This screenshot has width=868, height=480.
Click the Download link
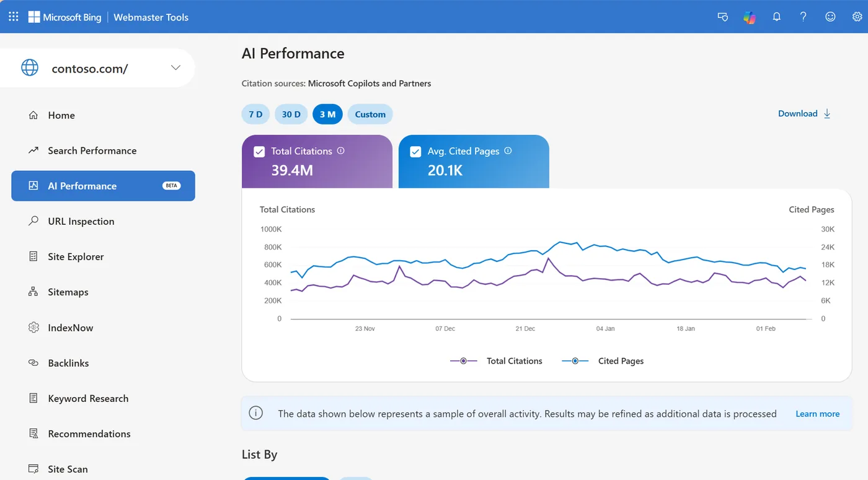coord(798,113)
